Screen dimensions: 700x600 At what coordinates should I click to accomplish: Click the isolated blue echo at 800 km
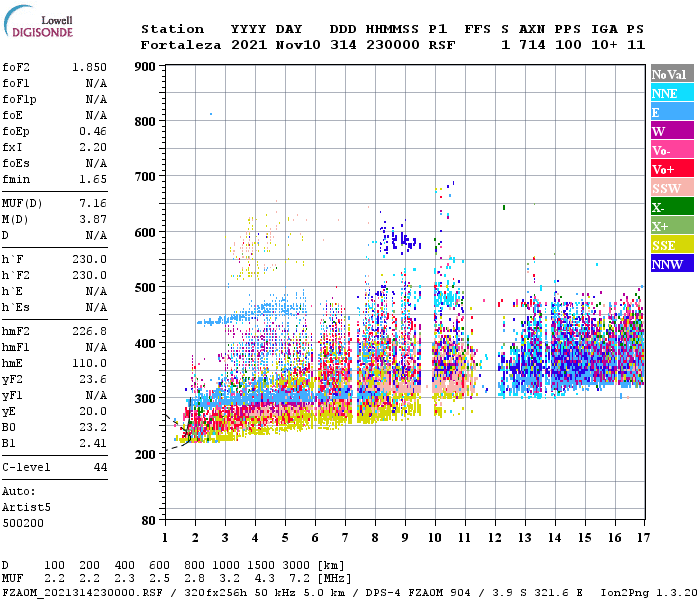(x=211, y=114)
